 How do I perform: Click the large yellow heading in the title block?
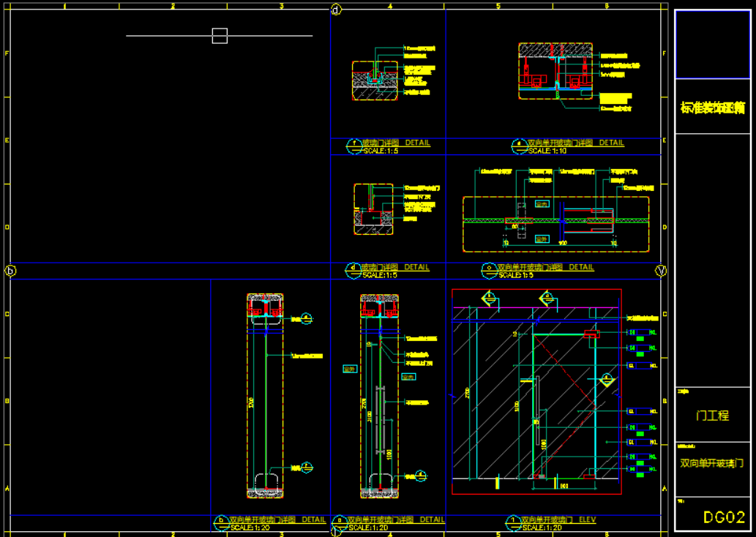712,108
